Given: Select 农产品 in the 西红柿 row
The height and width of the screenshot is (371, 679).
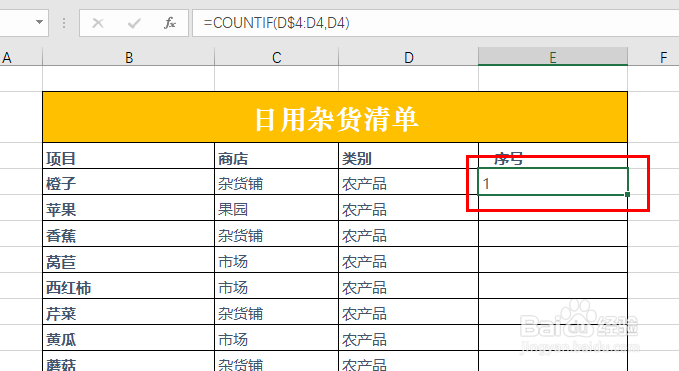Looking at the screenshot, I should point(408,286).
